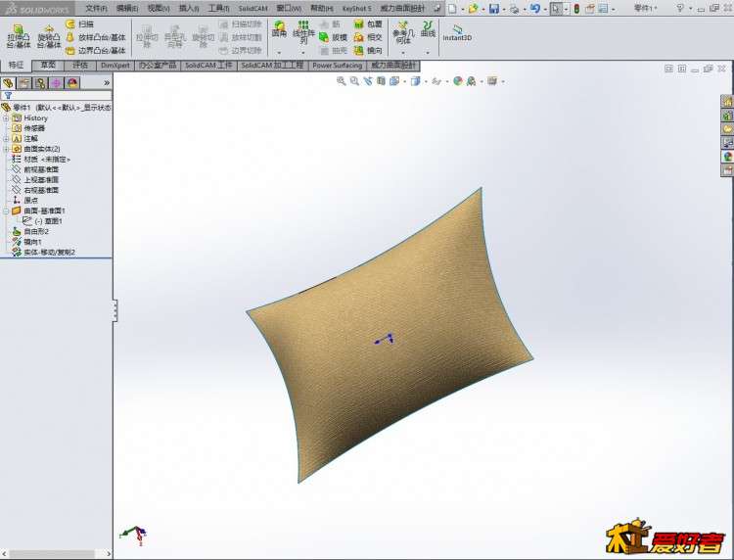Expand the History tree node
The height and width of the screenshot is (560, 734).
[x=6, y=118]
